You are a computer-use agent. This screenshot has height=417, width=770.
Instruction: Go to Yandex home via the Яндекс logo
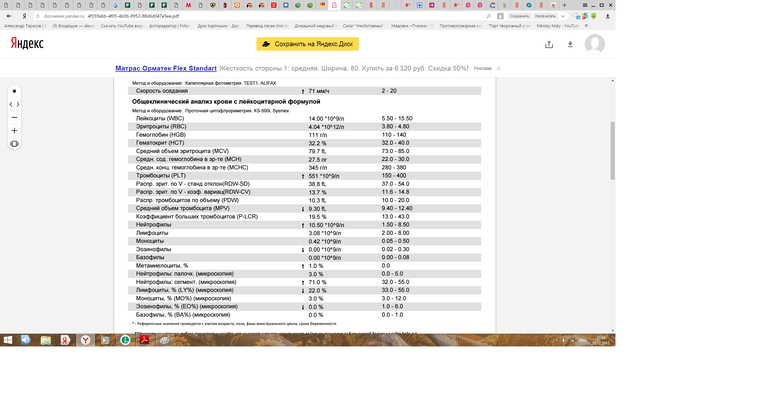[27, 44]
